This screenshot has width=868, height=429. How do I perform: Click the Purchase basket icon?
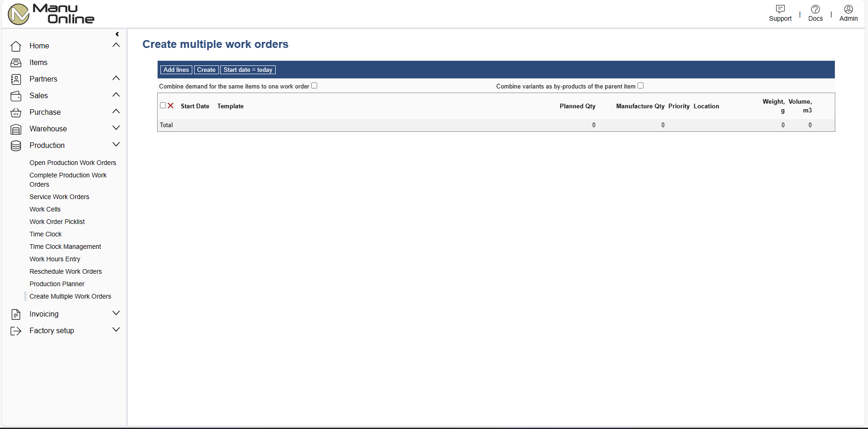pos(16,112)
